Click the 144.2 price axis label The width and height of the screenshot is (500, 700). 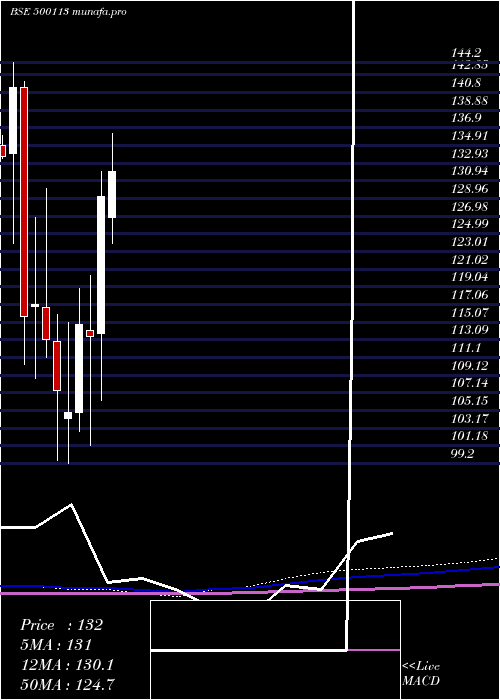[x=466, y=53]
